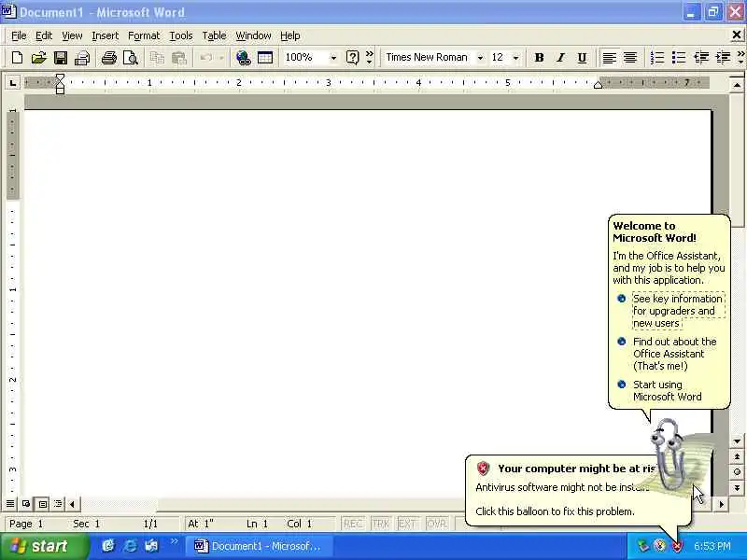The width and height of the screenshot is (747, 560).
Task: Apply bulleted list formatting
Action: [679, 58]
